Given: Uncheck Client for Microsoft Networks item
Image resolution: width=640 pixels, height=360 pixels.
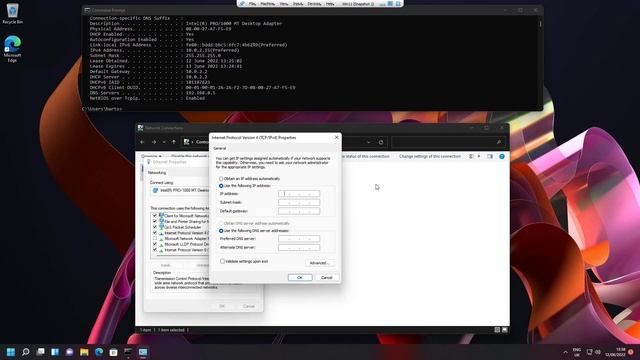Looking at the screenshot, I should (155, 216).
